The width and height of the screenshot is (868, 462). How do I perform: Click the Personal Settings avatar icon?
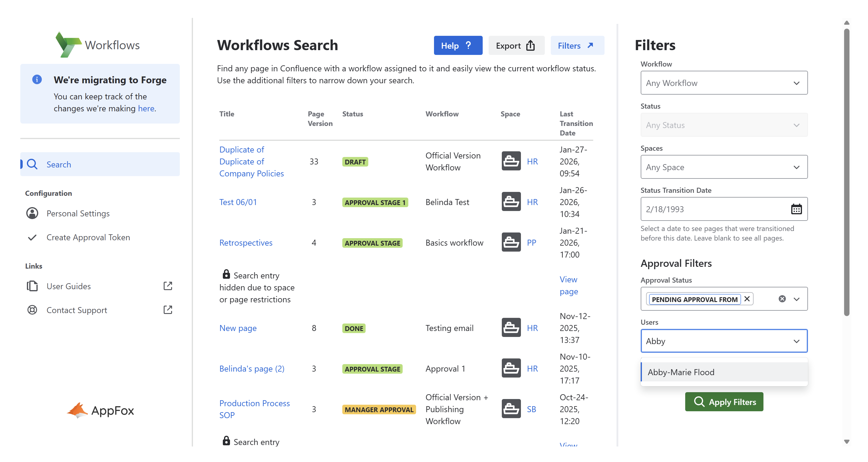(x=32, y=213)
